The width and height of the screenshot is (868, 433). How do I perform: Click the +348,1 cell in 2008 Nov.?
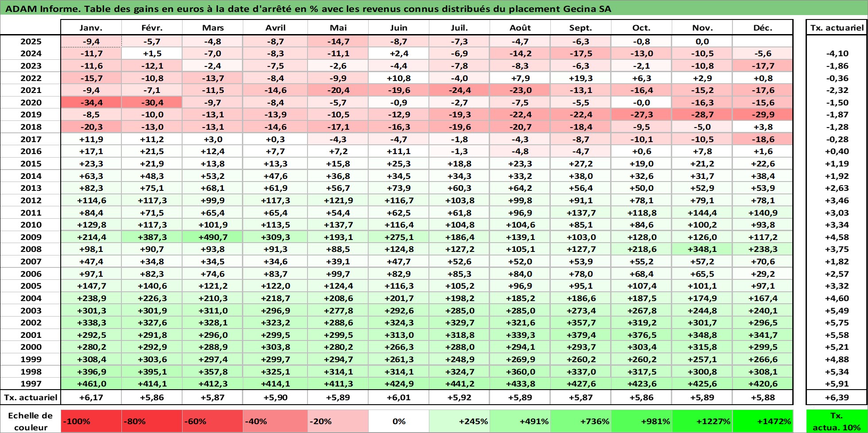702,249
